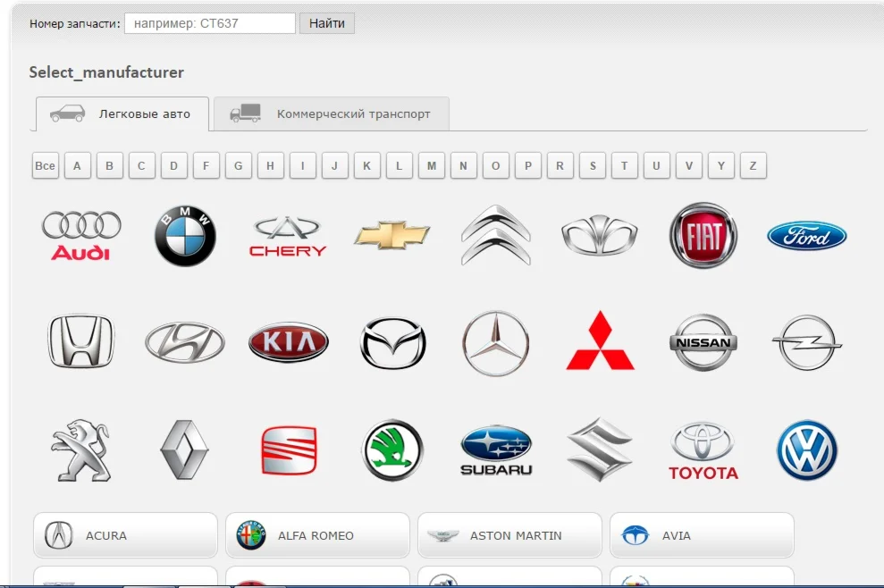Open the ASTON MARTIN manufacturer button
The height and width of the screenshot is (588, 884).
[x=509, y=535]
